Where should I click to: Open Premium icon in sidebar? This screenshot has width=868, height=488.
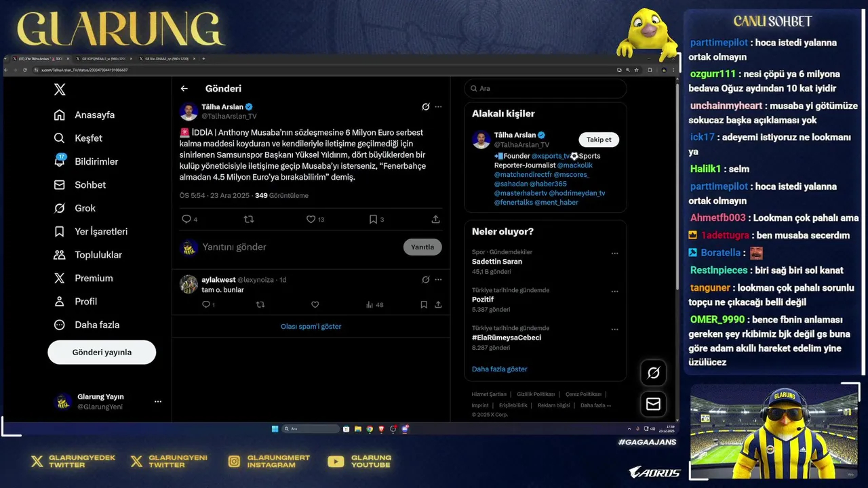(60, 278)
